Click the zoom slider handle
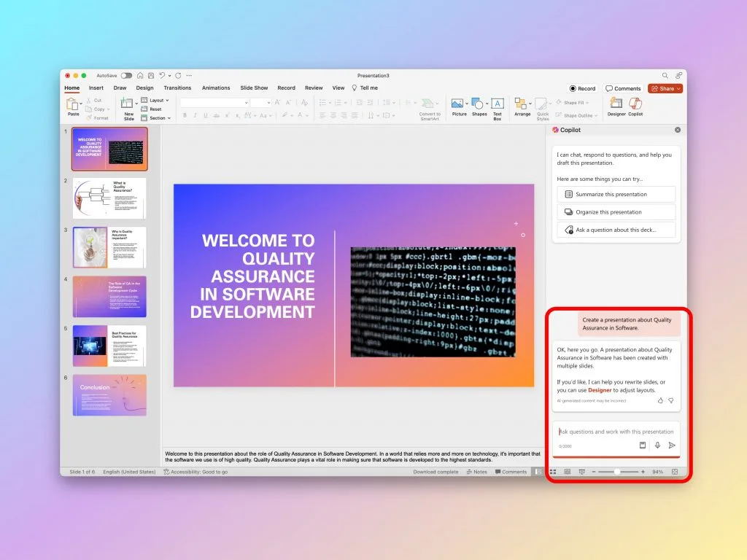 (617, 472)
